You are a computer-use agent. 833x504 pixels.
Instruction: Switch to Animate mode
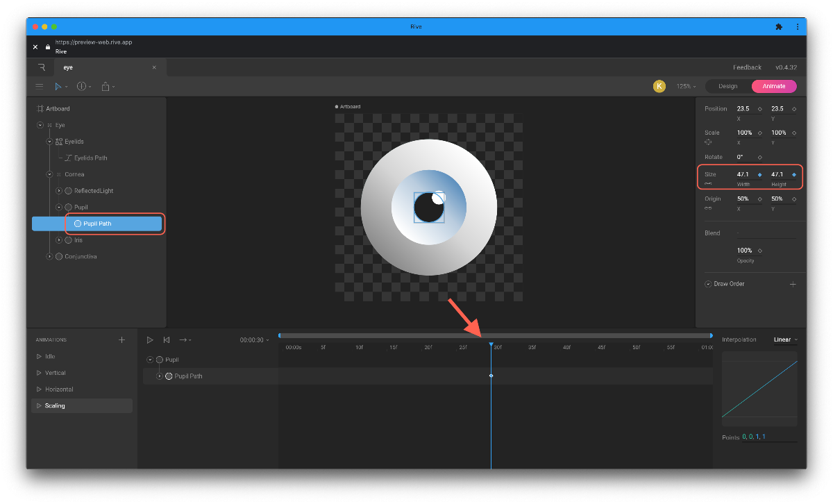pos(774,86)
